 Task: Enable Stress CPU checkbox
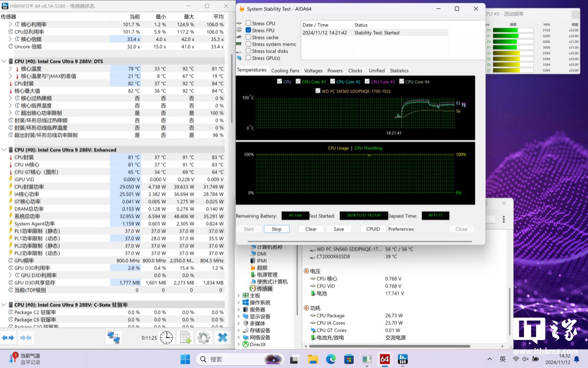[248, 23]
